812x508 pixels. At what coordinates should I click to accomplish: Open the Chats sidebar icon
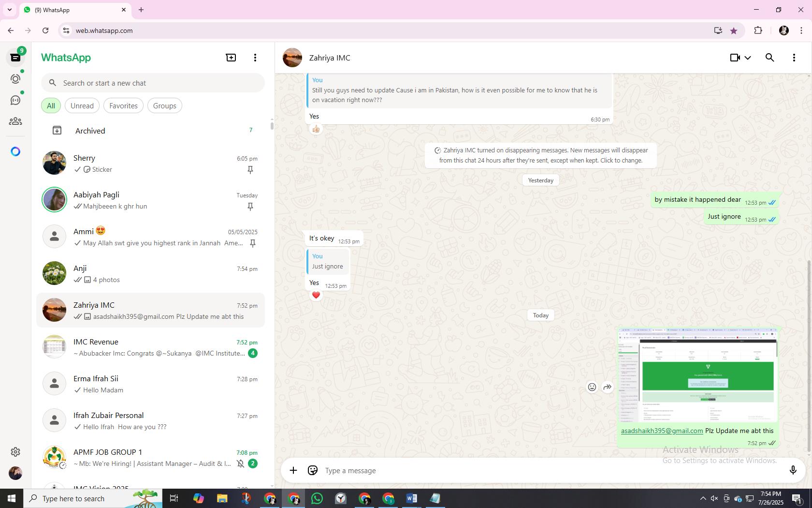15,58
